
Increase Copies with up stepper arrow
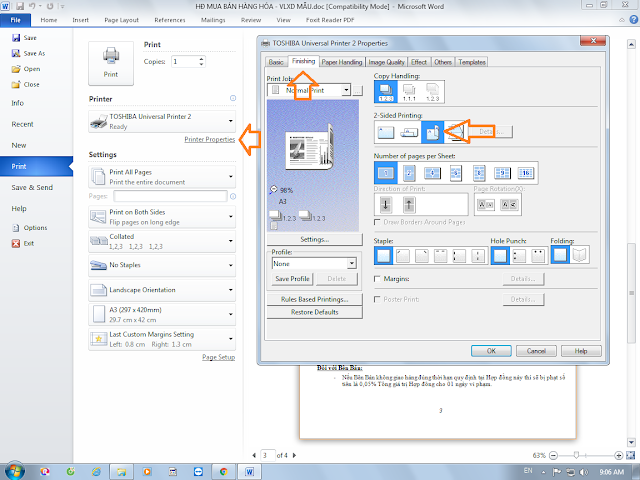(201, 59)
